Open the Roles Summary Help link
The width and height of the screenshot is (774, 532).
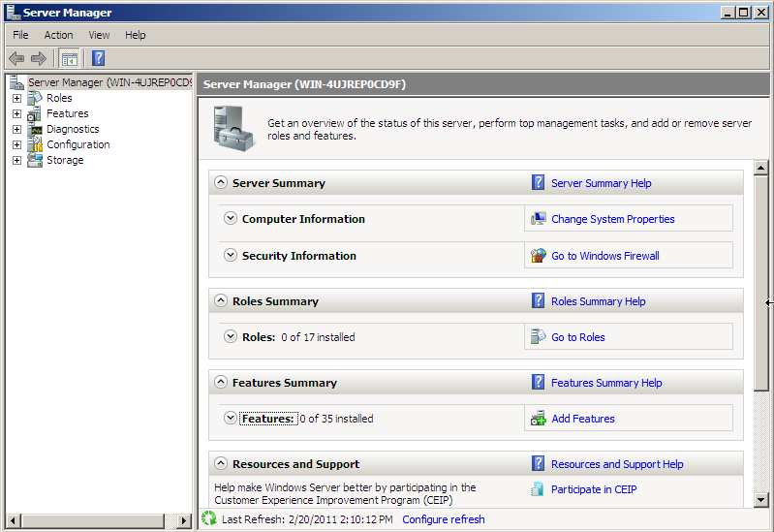[x=598, y=301]
